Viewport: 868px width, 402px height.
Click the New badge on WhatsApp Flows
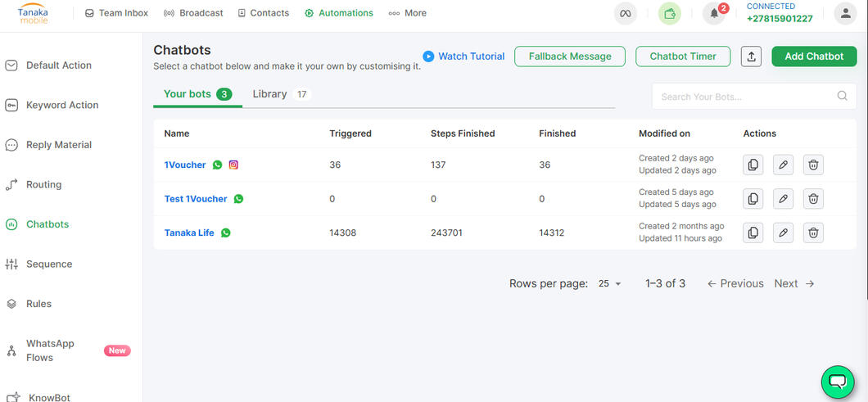117,350
